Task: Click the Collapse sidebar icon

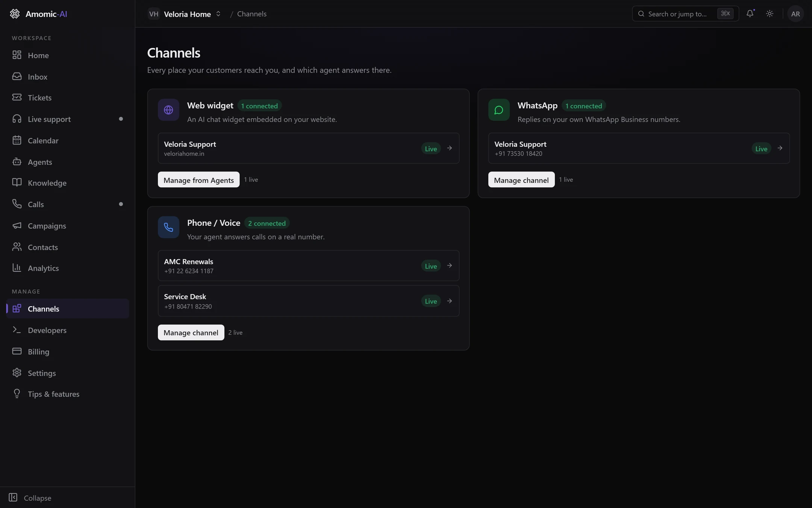Action: [13, 497]
